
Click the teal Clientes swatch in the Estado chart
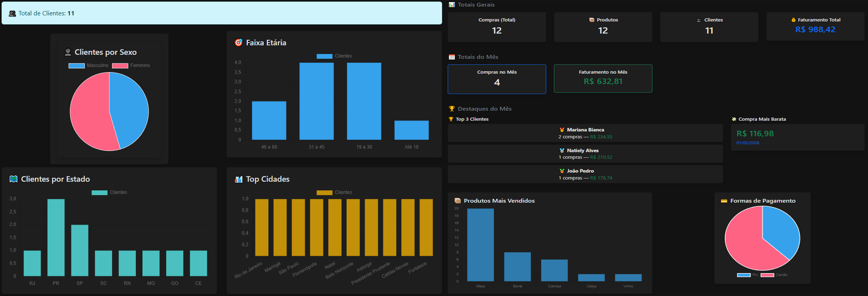99,193
